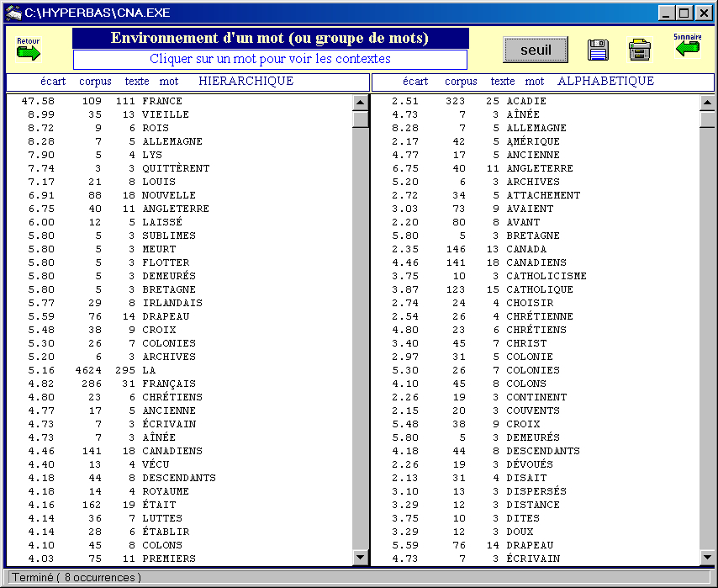
Task: Click the word DOUX
Action: 520,532
